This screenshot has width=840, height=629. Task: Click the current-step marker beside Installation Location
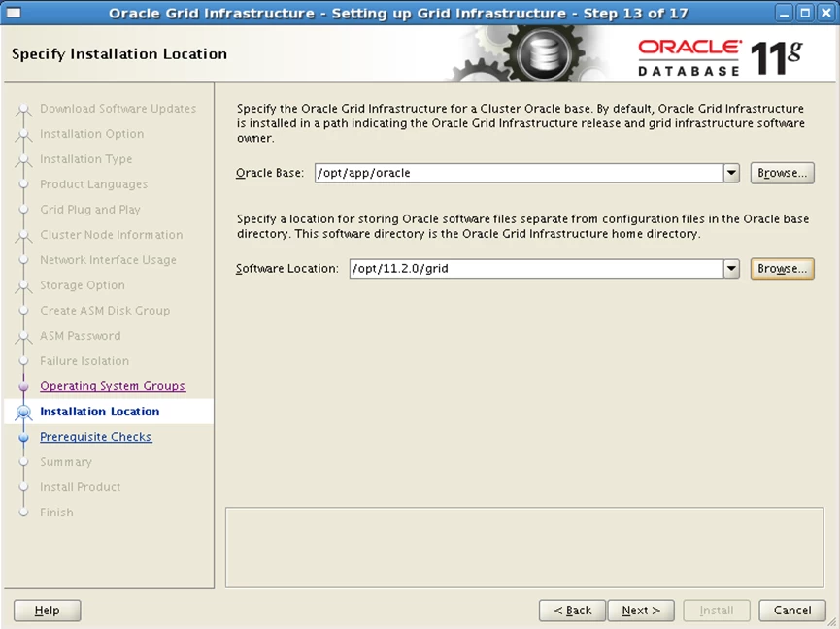[x=23, y=412]
